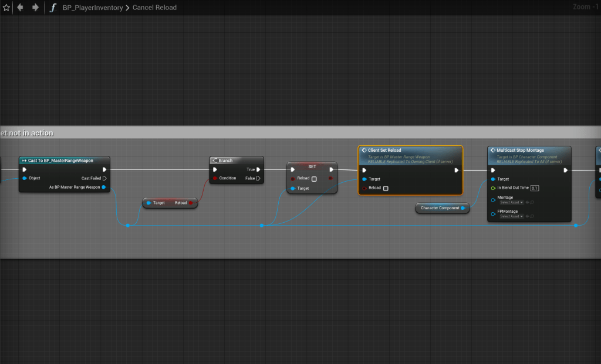Click the Branch node's False output pin

point(258,178)
